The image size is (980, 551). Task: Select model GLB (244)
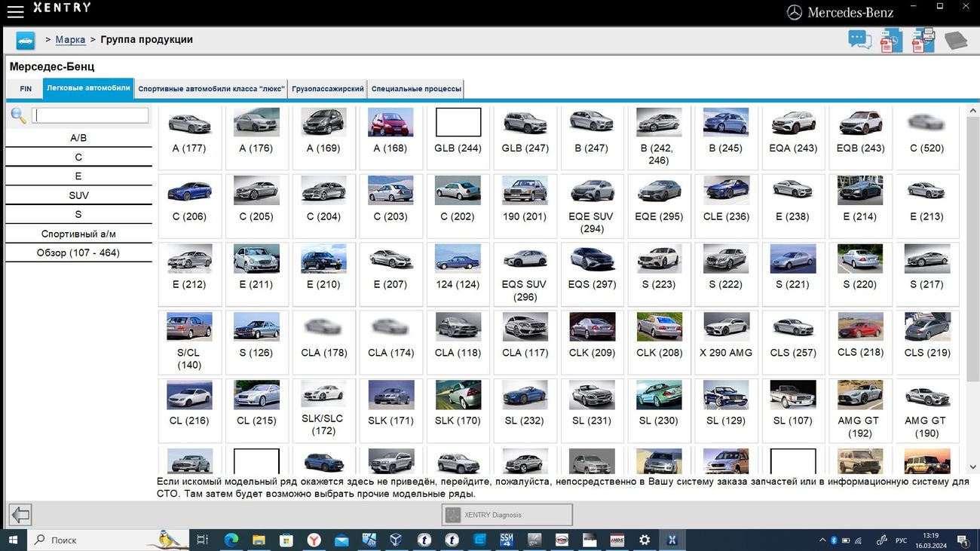coord(458,137)
